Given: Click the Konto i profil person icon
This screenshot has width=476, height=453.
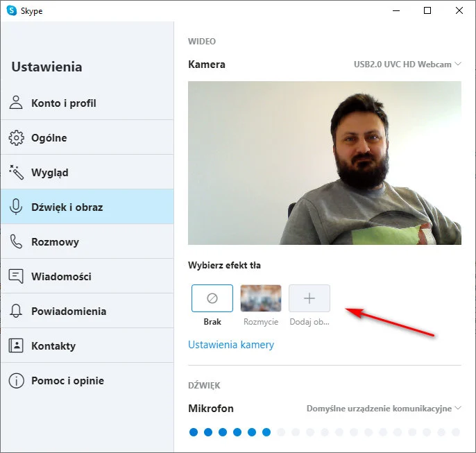Looking at the screenshot, I should [16, 103].
